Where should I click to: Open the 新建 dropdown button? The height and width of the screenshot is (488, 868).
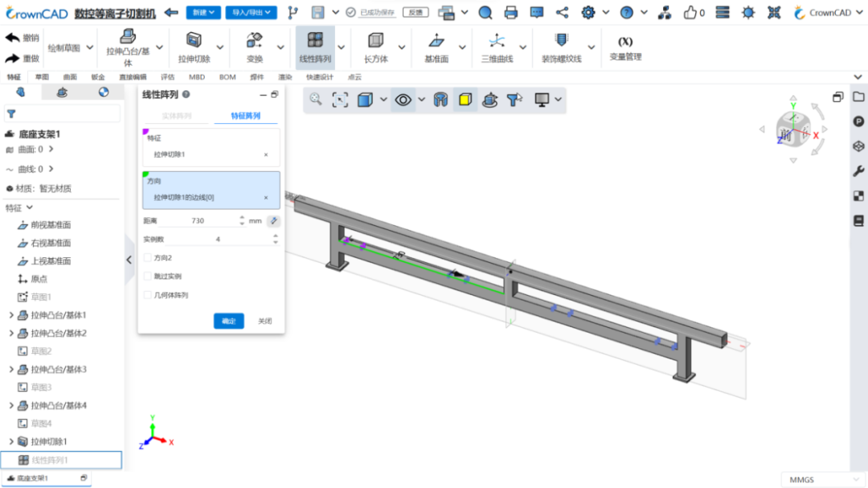click(203, 12)
